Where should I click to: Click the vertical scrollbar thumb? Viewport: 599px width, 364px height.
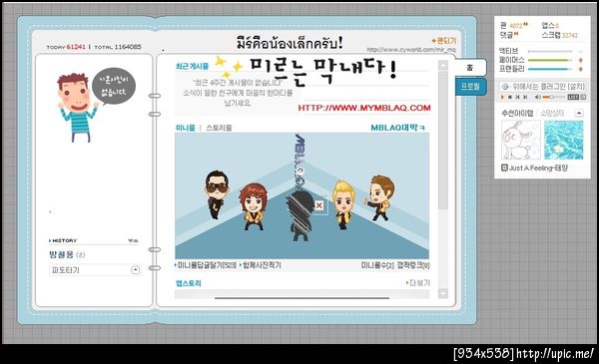(442, 140)
